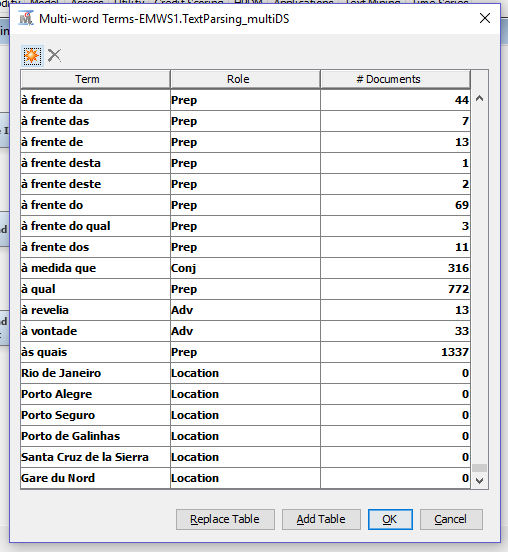Screen dimensions: 508x552
Task: Click the Replace Table button
Action: (225, 519)
